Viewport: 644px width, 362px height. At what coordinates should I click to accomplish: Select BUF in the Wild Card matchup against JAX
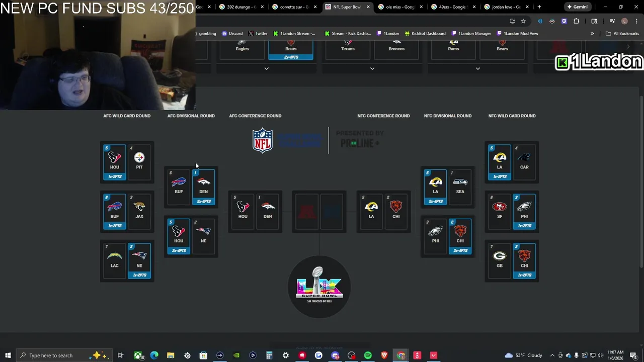(115, 211)
